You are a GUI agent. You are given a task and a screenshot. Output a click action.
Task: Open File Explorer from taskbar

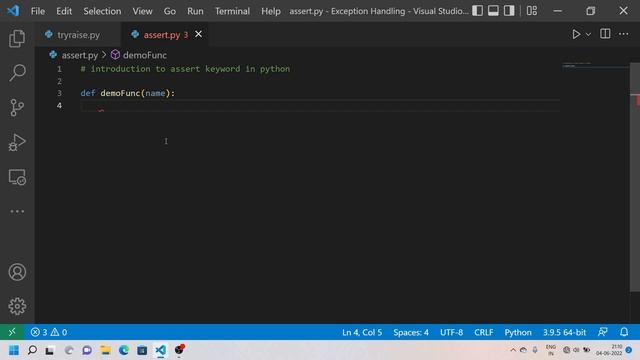pos(105,350)
